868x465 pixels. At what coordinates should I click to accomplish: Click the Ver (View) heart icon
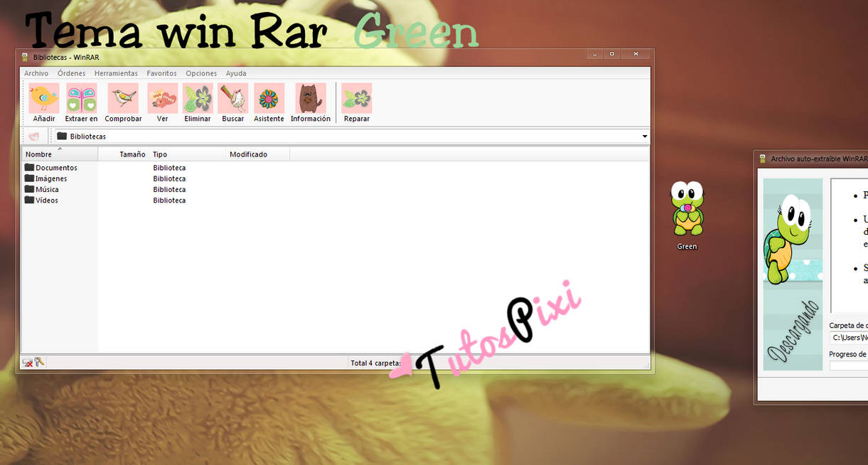162,98
